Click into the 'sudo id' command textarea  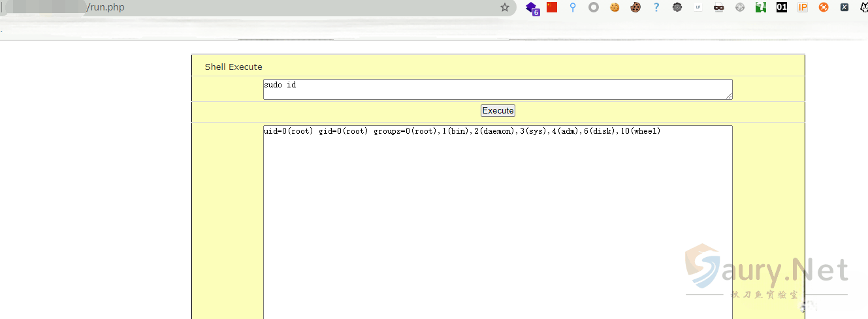(497, 89)
